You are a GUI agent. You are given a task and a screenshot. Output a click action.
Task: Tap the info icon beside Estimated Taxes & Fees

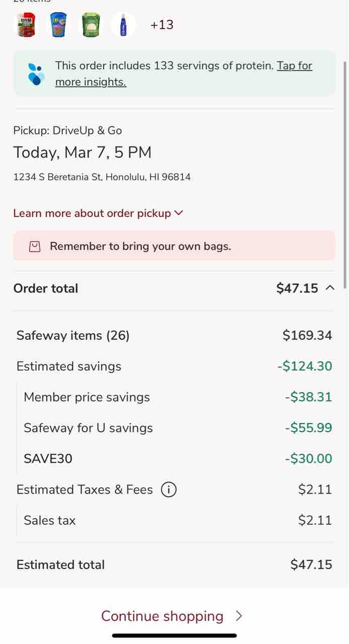click(x=168, y=490)
